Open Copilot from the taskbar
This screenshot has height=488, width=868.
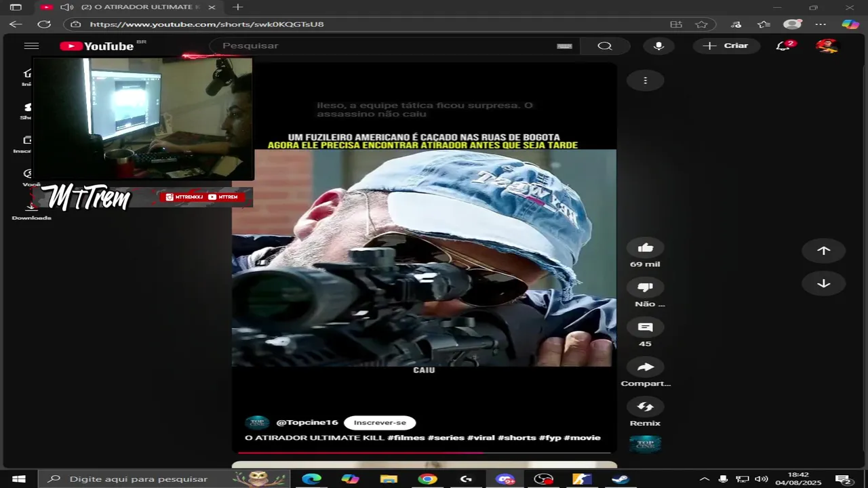click(x=350, y=479)
